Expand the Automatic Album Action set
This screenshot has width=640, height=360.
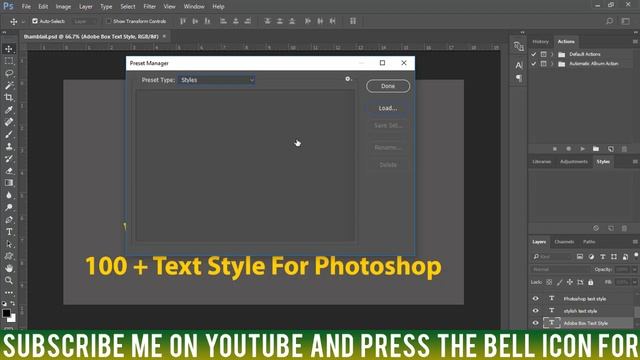pos(552,64)
